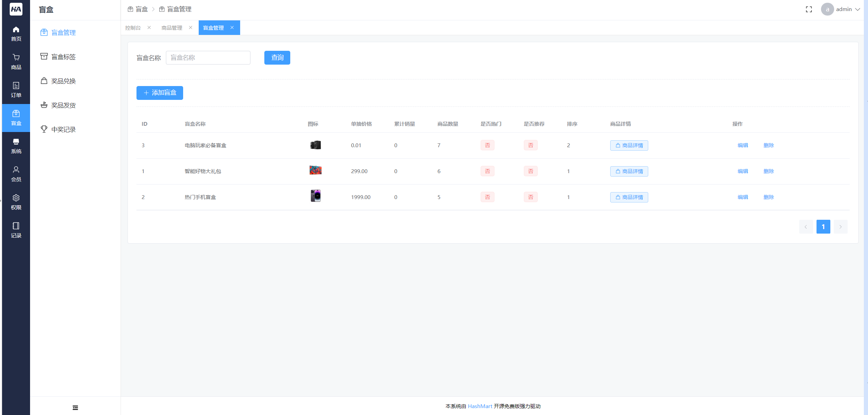Open the 订单 orders section
Image resolution: width=868 pixels, height=415 pixels.
click(16, 90)
